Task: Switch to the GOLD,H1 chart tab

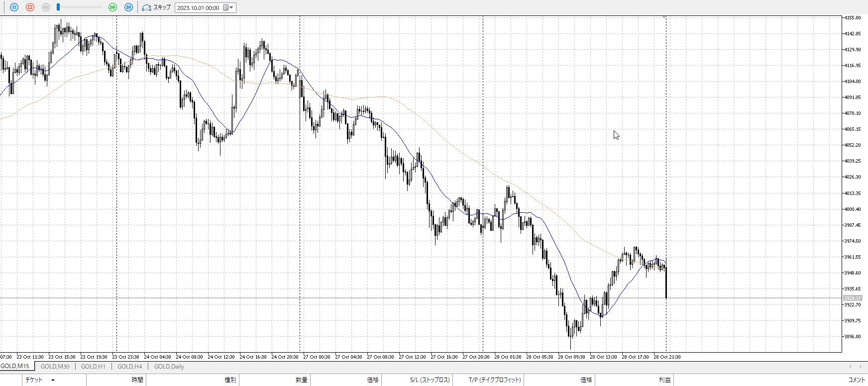Action: 93,367
